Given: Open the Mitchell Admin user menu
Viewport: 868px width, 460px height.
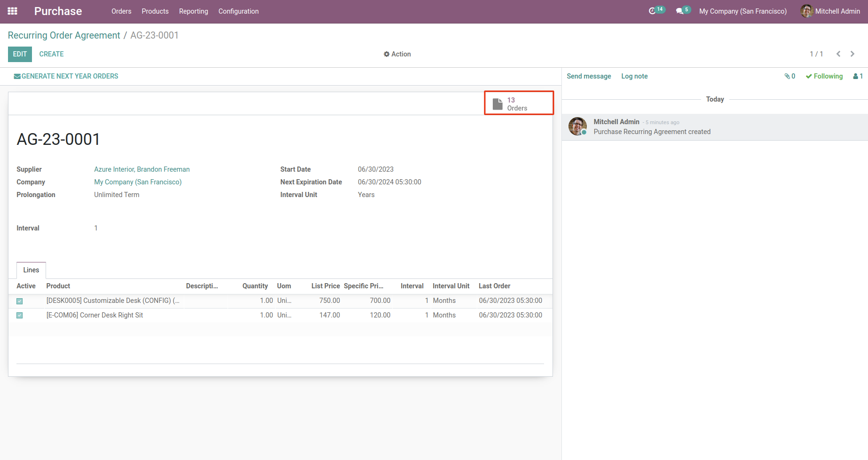Looking at the screenshot, I should click(x=830, y=11).
